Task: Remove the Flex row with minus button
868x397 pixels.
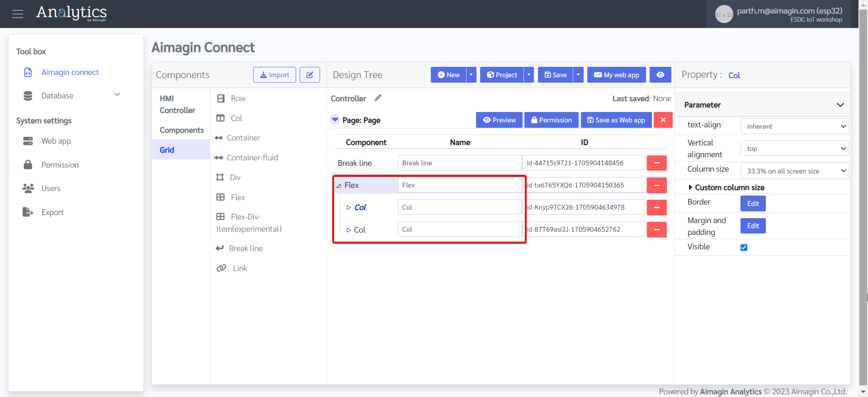Action: pyautogui.click(x=657, y=185)
